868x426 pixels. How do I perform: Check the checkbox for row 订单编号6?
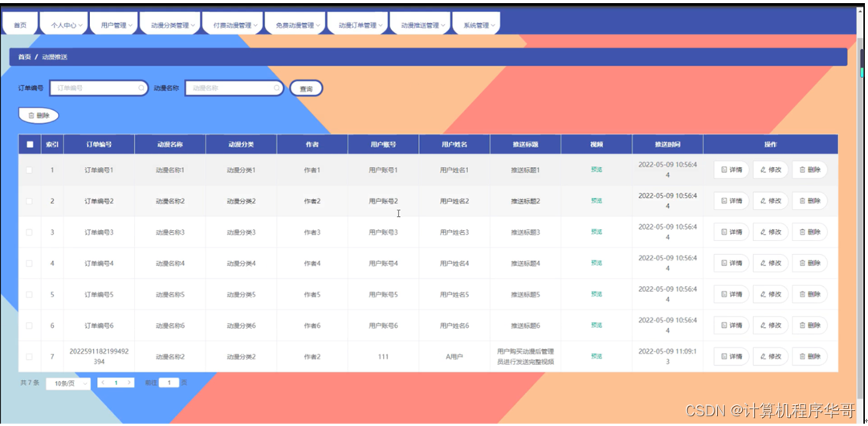(30, 326)
